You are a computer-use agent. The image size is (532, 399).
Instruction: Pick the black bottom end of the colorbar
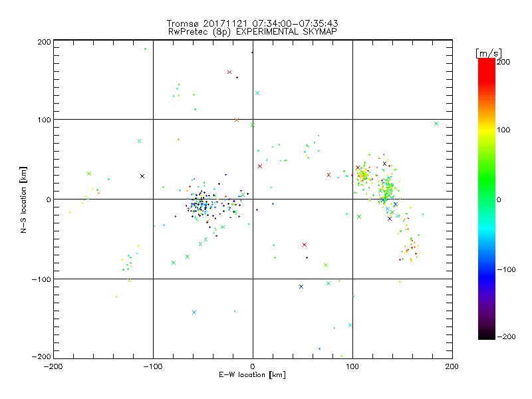pyautogui.click(x=487, y=336)
